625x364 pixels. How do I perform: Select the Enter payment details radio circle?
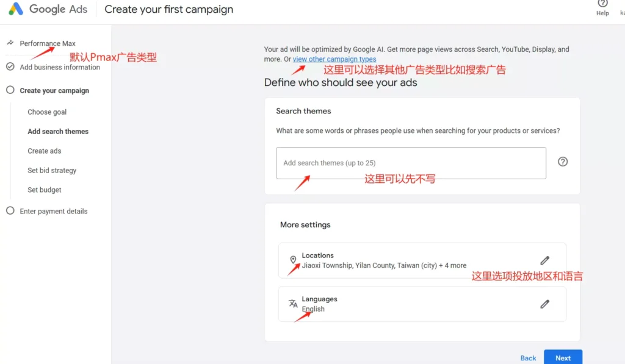pyautogui.click(x=10, y=211)
